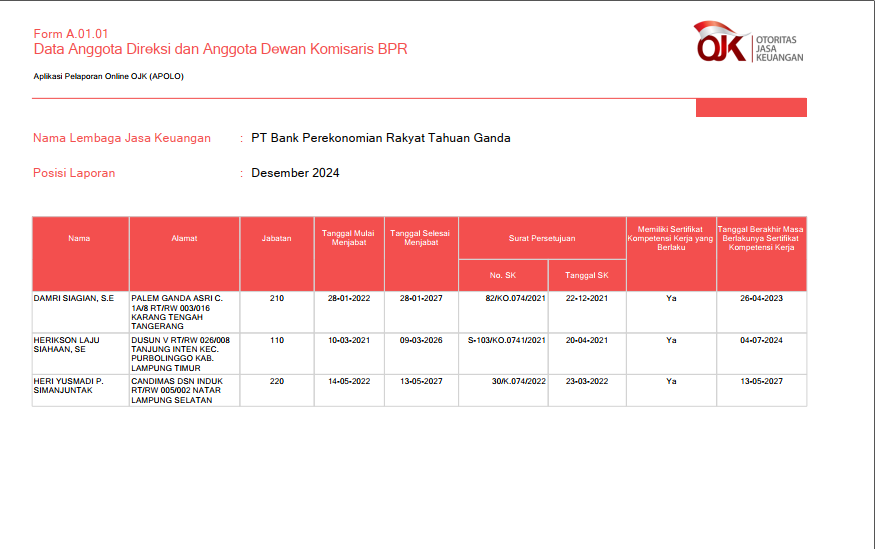The image size is (875, 549).
Task: Select the Jabatan column header
Action: [276, 239]
